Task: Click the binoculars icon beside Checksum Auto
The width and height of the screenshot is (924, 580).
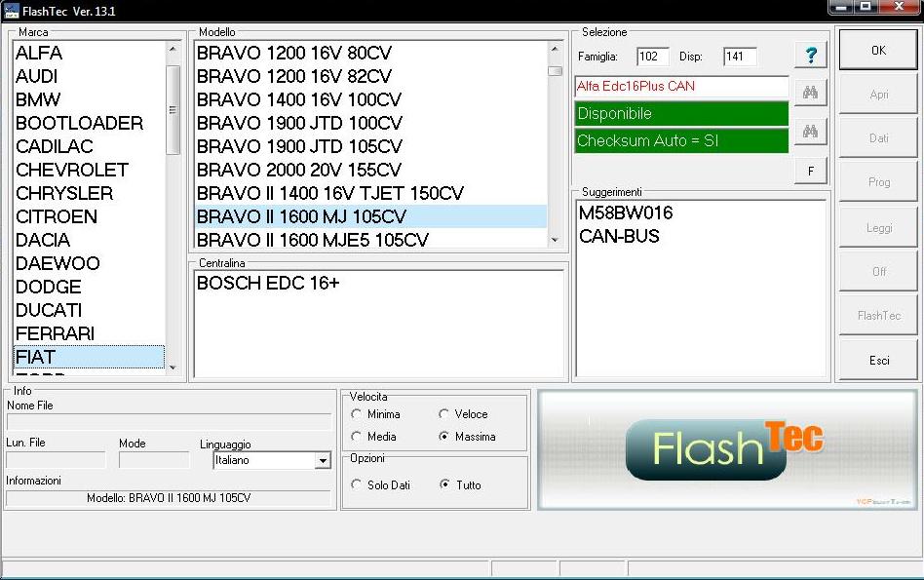Action: pyautogui.click(x=811, y=132)
